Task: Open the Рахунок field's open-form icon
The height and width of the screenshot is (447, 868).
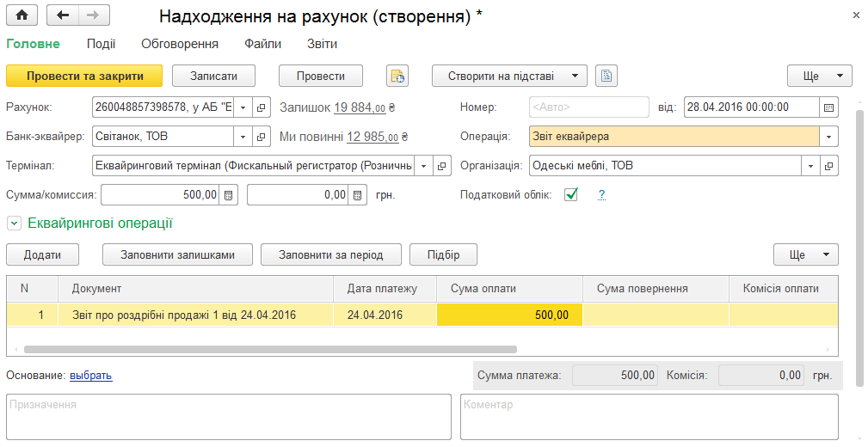Action: tap(262, 107)
